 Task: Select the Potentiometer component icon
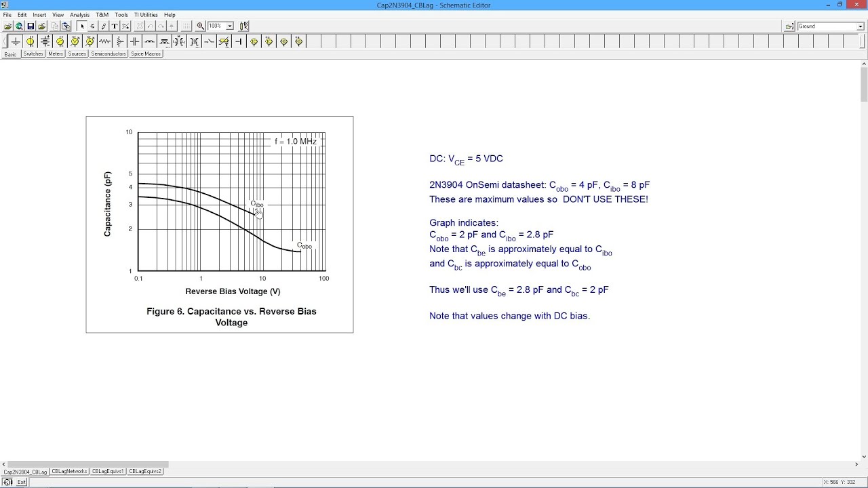119,41
